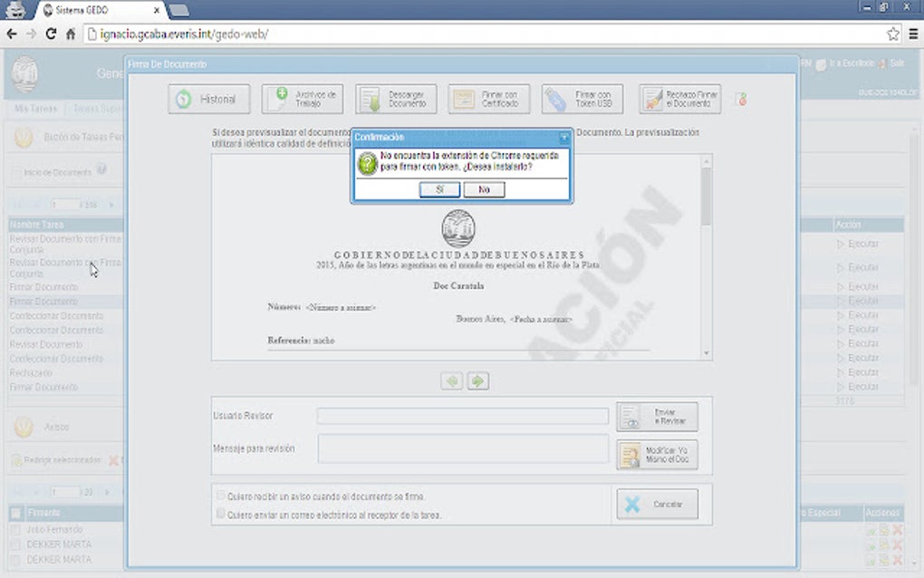Open the Historial panel
The height and width of the screenshot is (578, 924).
pyautogui.click(x=208, y=99)
